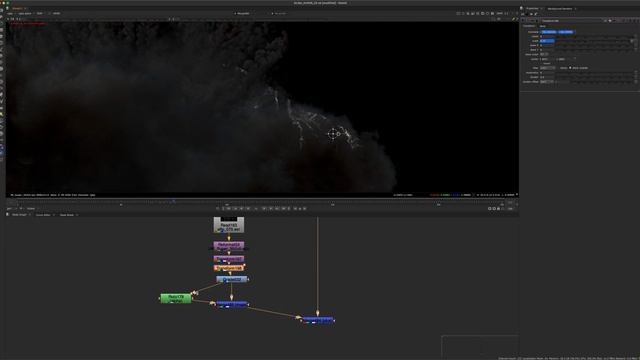
Task: Select the dark blue merge node beside the Roto node
Action: pos(231,304)
